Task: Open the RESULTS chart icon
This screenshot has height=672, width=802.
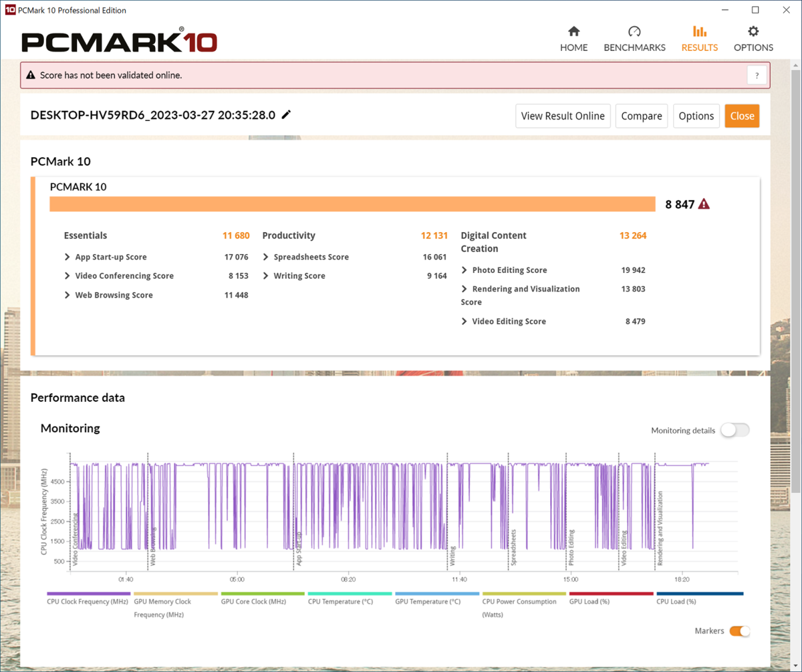Action: (700, 31)
